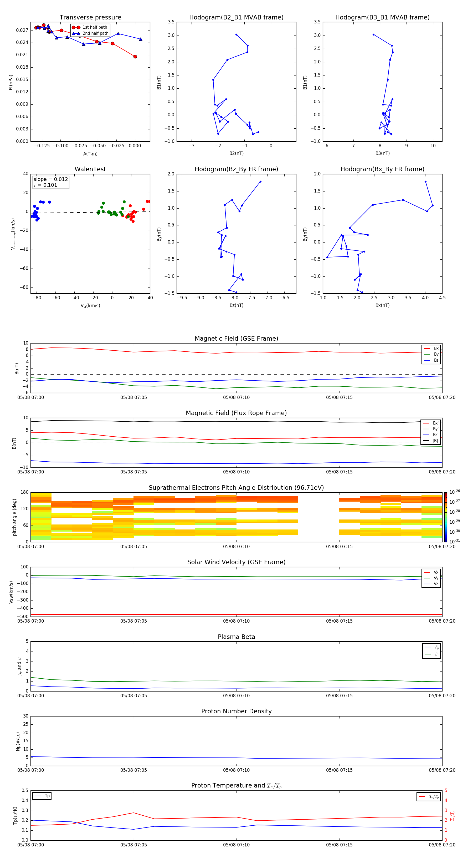
Task: Click the 'Magnetic Field (GSE Frame)' title
Action: pyautogui.click(x=236, y=338)
